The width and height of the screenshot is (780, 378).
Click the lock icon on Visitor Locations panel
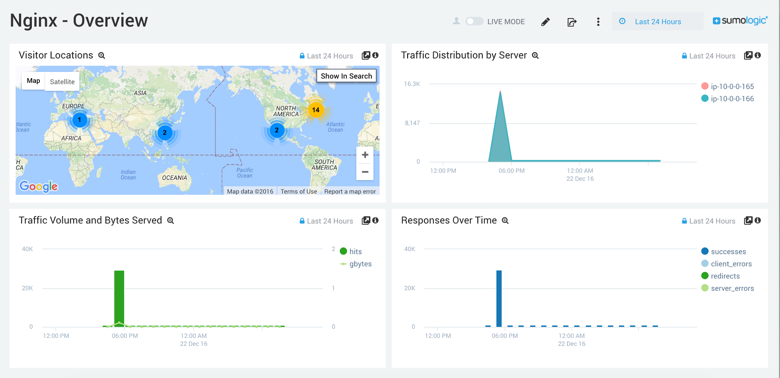pos(301,56)
